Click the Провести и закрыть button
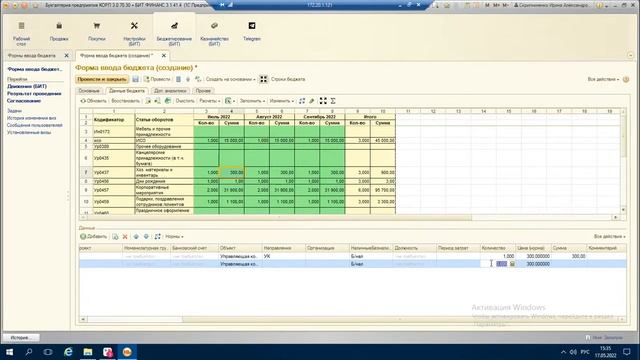 coord(102,79)
